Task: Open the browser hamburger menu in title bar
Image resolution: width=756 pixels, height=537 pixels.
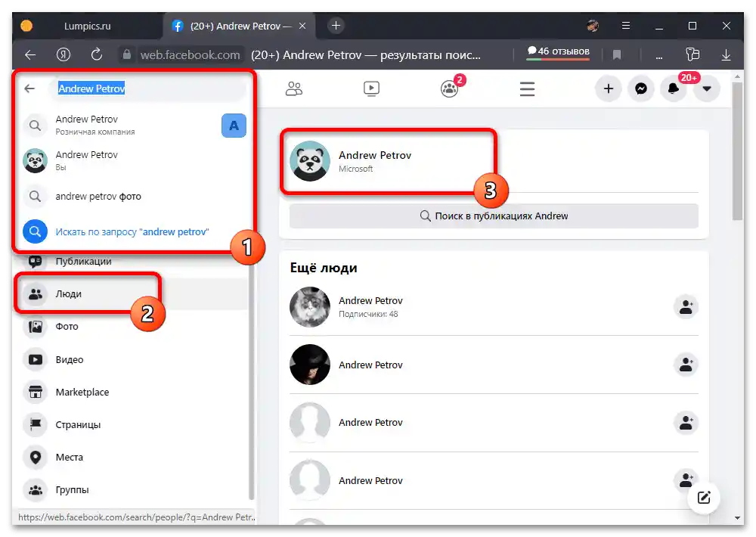Action: pyautogui.click(x=625, y=26)
